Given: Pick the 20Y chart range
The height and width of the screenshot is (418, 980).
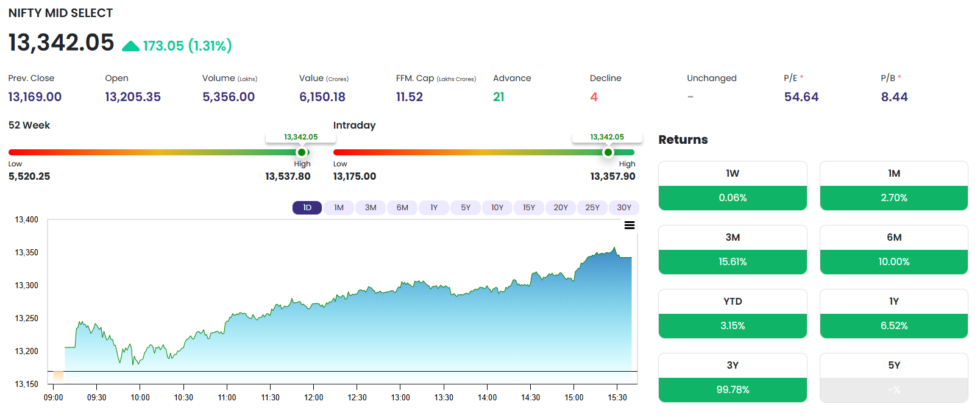Looking at the screenshot, I should click(561, 208).
